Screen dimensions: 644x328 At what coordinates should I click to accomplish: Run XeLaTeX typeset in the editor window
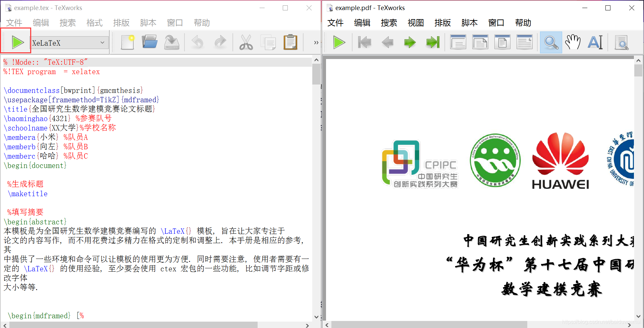point(17,42)
